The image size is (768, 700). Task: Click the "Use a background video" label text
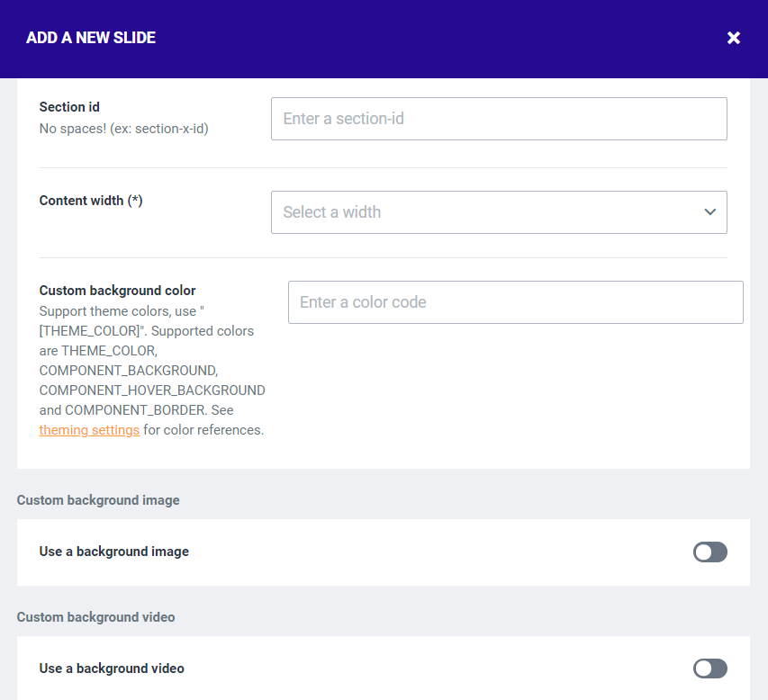click(x=112, y=669)
